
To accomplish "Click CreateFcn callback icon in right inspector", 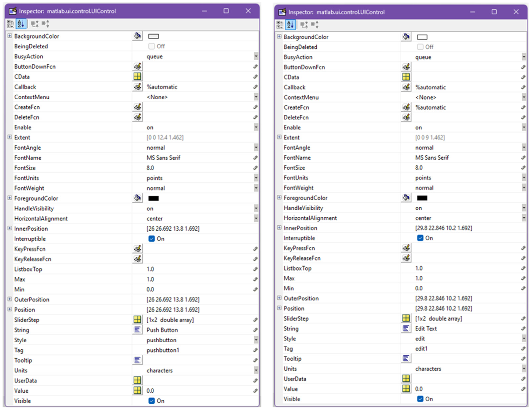I will pyautogui.click(x=406, y=107).
